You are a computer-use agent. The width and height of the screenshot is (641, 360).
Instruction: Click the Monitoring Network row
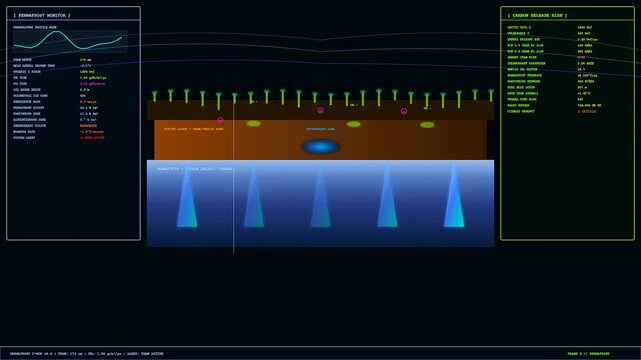551,81
